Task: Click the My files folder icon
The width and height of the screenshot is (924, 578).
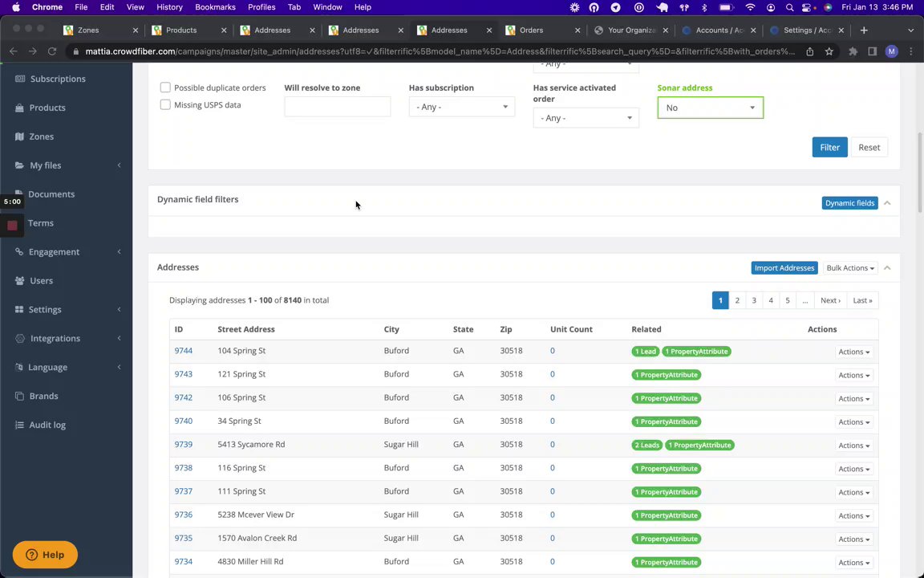Action: coord(19,165)
